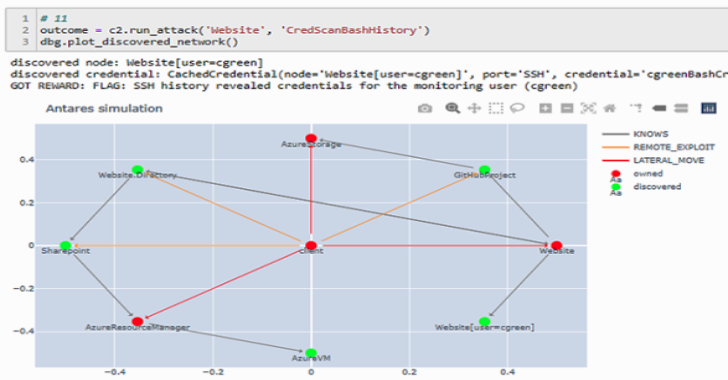The height and width of the screenshot is (380, 728).
Task: Click output line starting 'discovered credential'
Action: tap(369, 74)
